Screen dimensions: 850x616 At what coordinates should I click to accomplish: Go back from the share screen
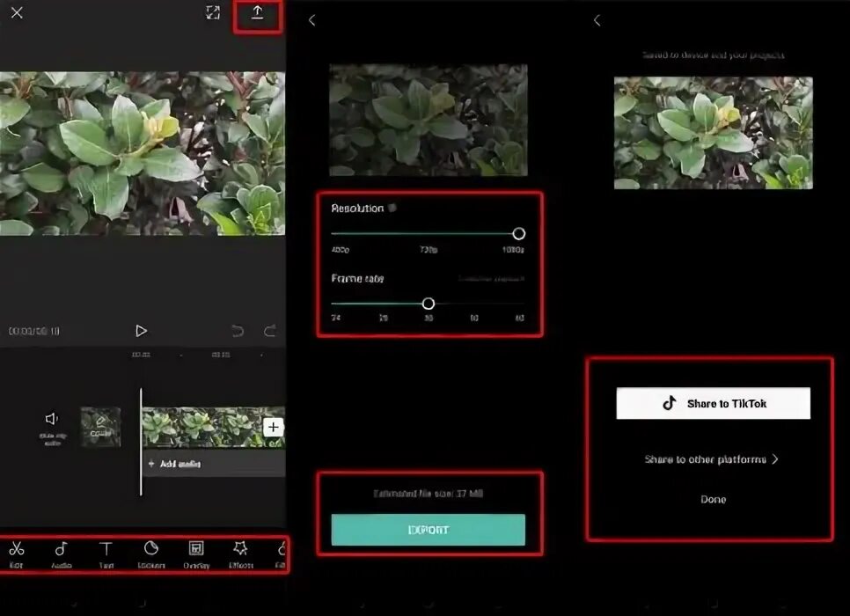(x=597, y=20)
